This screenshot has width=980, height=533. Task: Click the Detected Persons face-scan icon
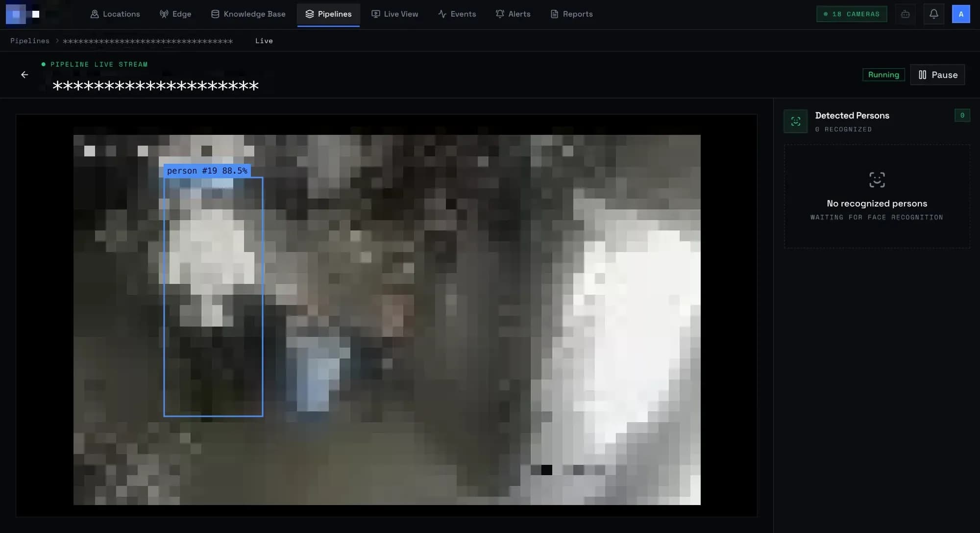[x=796, y=121]
